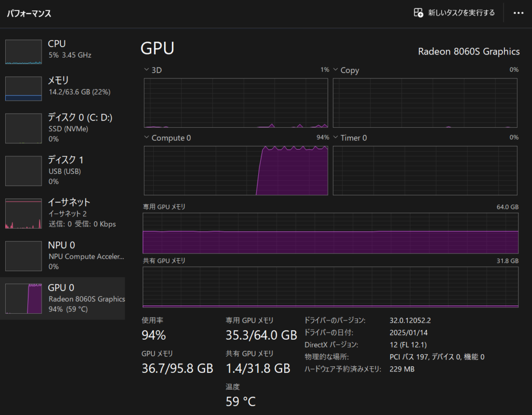The width and height of the screenshot is (532, 415).
Task: Click the 14.2/63.6 GB (22%) memory text
Action: 79,92
